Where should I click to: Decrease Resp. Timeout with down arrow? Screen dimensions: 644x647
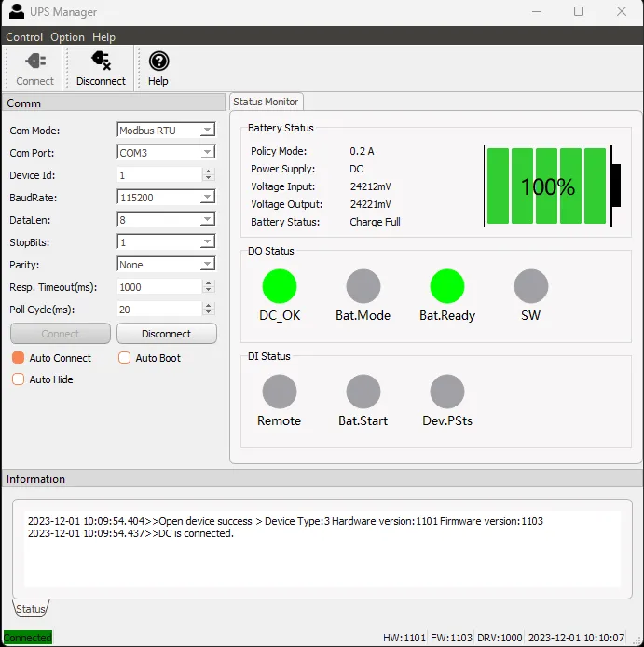pyautogui.click(x=209, y=290)
